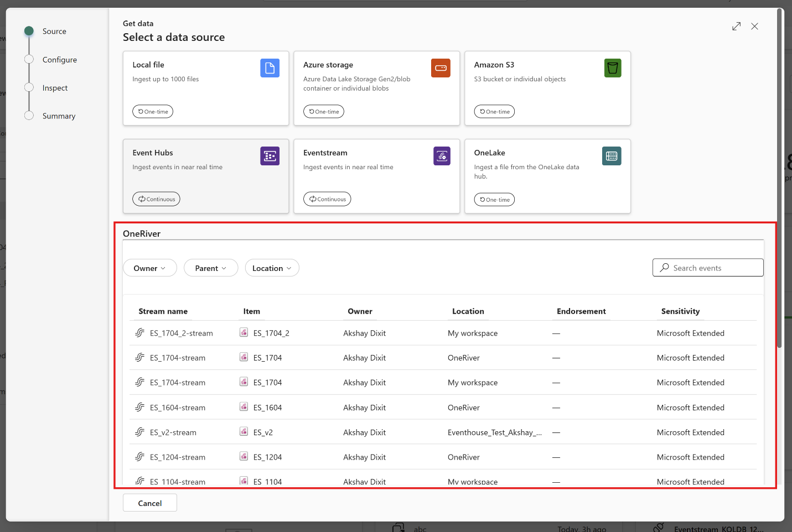Sort by the Stream name column

[x=163, y=311]
